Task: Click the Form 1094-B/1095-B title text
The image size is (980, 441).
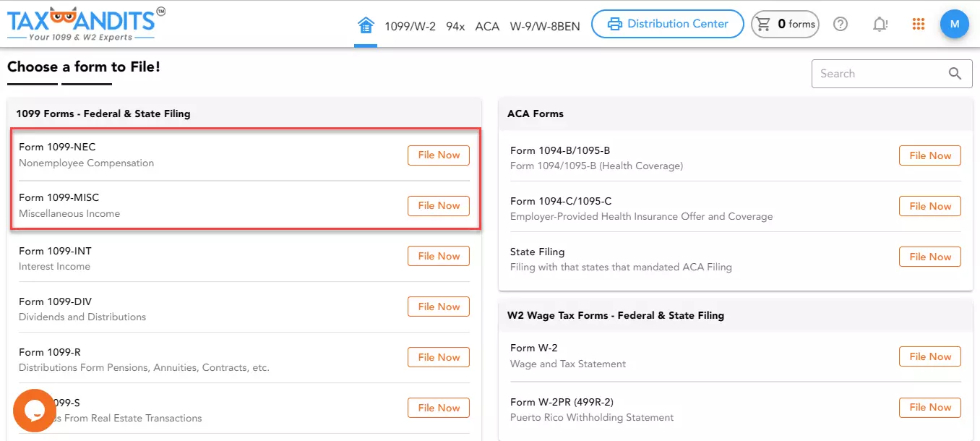Action: [560, 150]
